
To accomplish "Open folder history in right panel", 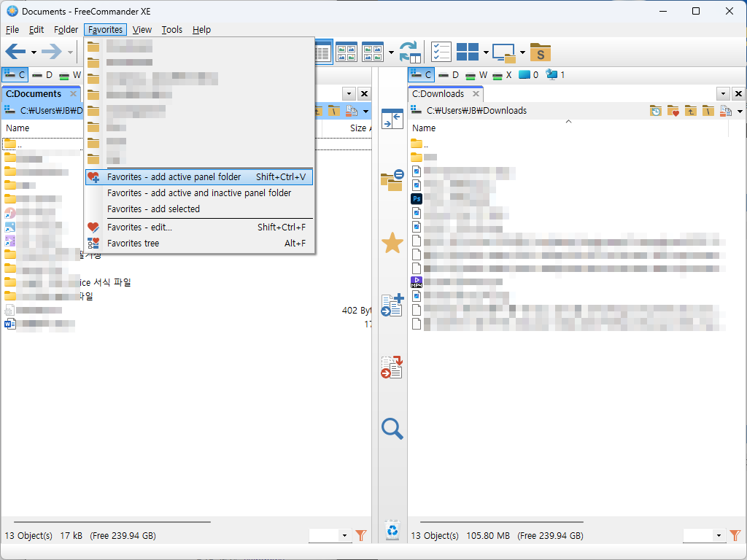I will click(656, 111).
